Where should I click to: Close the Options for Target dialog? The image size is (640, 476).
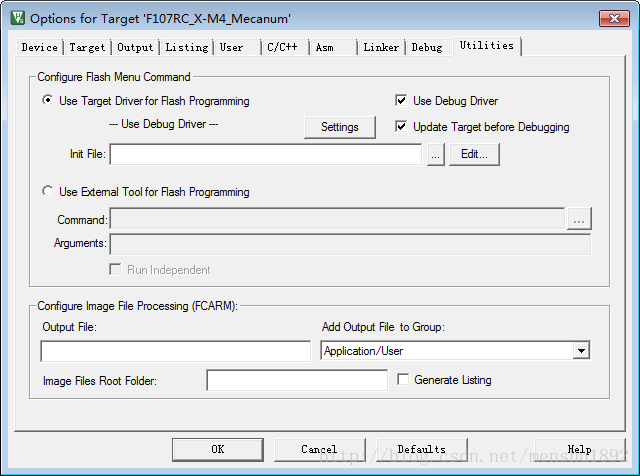pos(614,18)
